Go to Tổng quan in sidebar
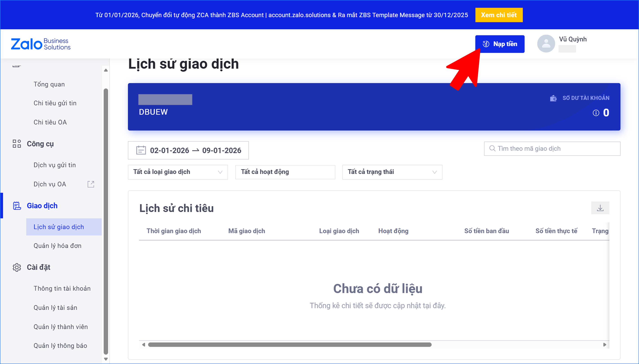639x364 pixels. tap(49, 84)
